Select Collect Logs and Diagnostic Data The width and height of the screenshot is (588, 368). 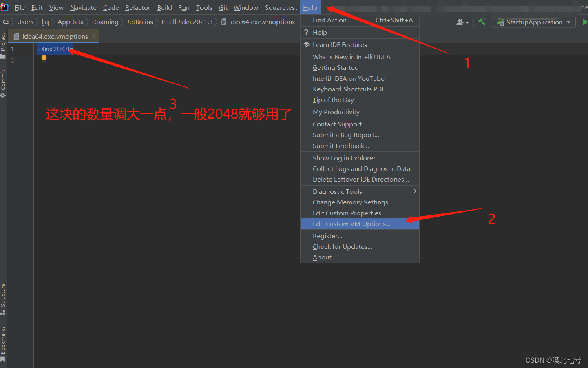click(x=360, y=168)
